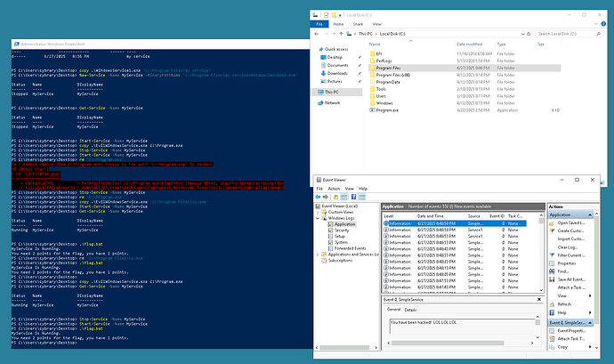Collapse Windows Logs in Event Viewer tree
This screenshot has width=614, height=364.
318,218
